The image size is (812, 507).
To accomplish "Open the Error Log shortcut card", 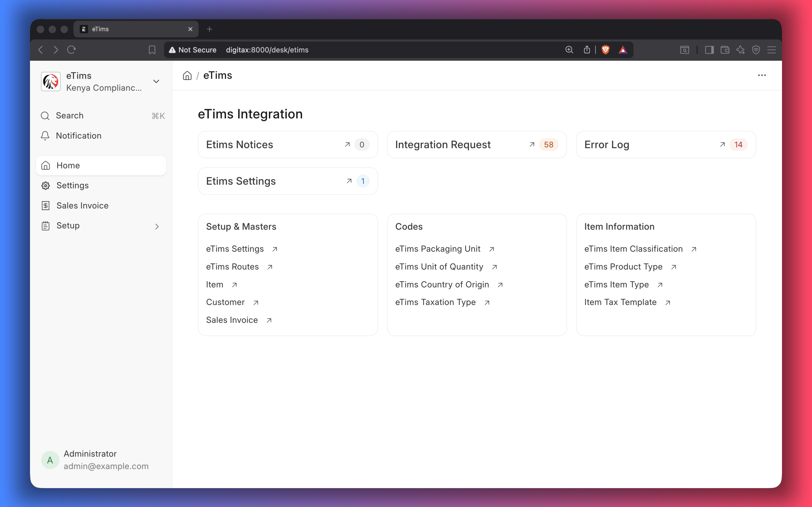I will pos(666,145).
